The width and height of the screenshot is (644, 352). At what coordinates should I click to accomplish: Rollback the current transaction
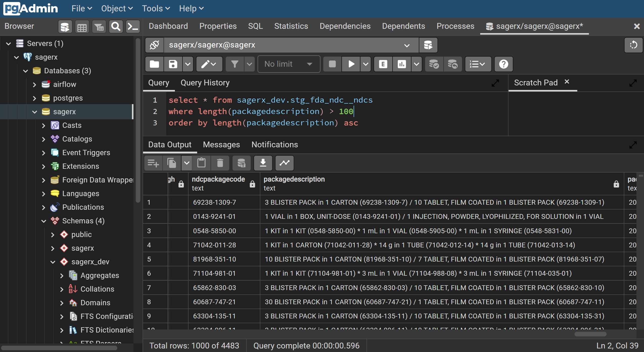pos(453,64)
